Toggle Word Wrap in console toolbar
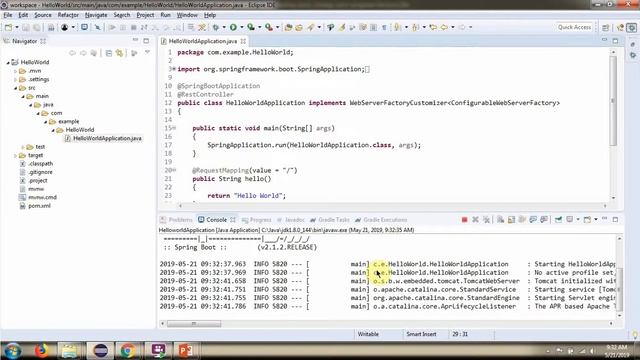 522,220
